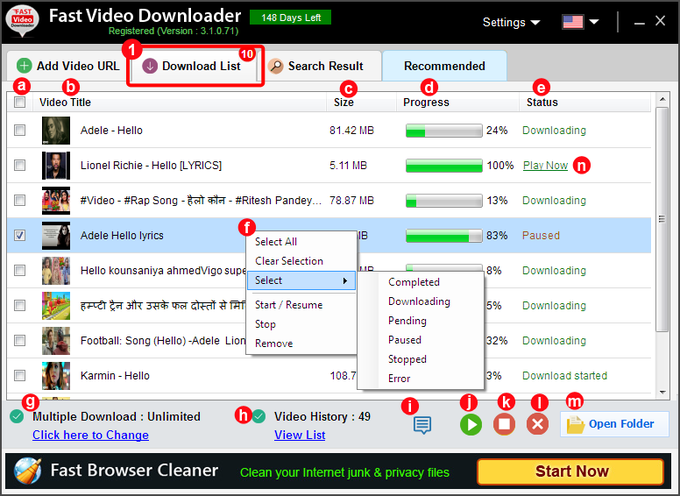Image resolution: width=680 pixels, height=496 pixels.
Task: Click the Lionel Richie video thumbnail
Action: tap(55, 165)
